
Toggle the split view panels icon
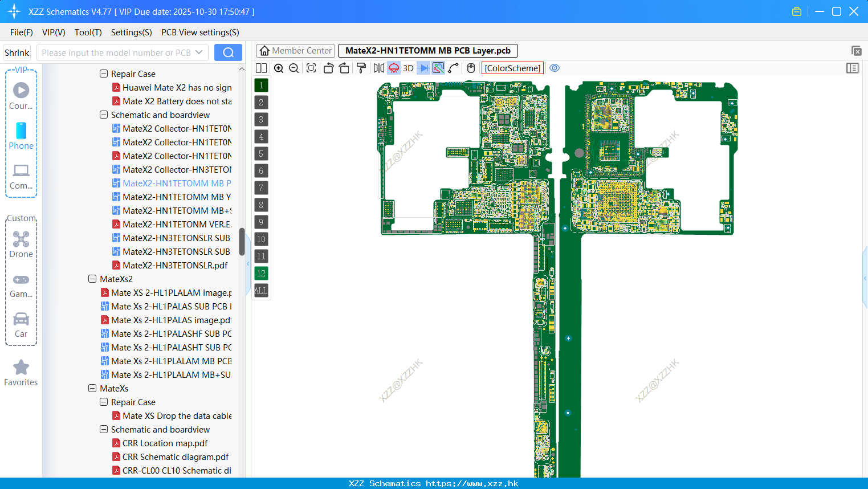(x=261, y=68)
